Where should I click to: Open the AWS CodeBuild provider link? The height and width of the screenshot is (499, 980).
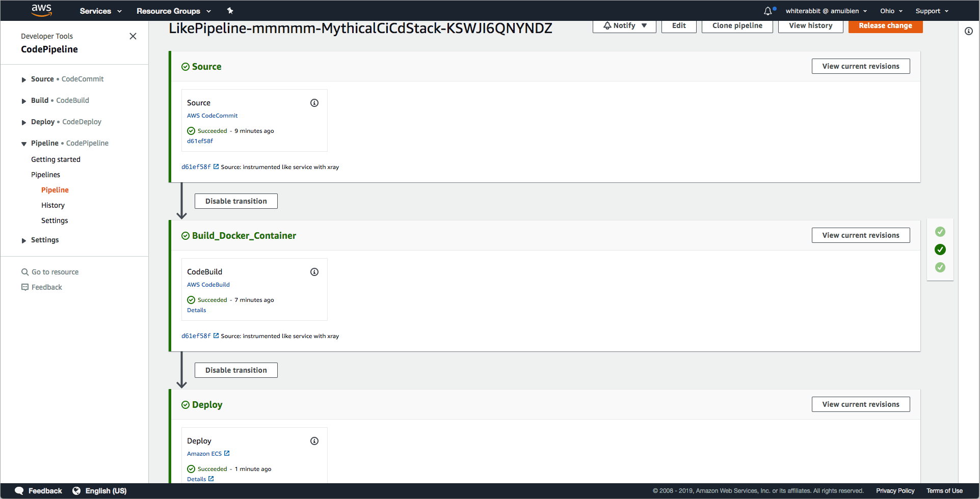click(208, 285)
